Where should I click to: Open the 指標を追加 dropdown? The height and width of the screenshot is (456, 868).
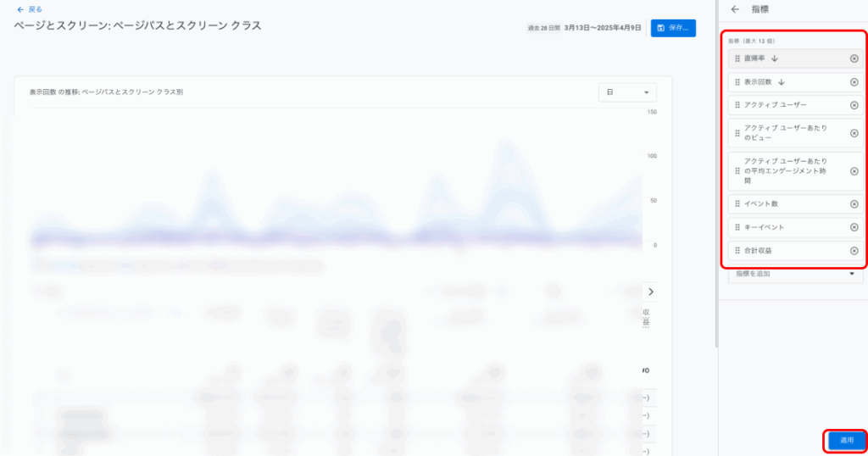(795, 275)
